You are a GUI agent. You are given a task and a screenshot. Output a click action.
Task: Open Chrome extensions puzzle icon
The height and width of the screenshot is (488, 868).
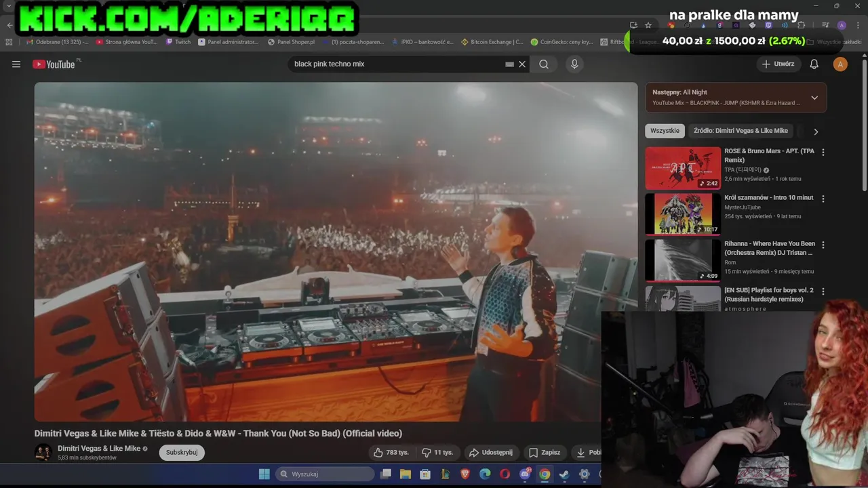(x=802, y=25)
